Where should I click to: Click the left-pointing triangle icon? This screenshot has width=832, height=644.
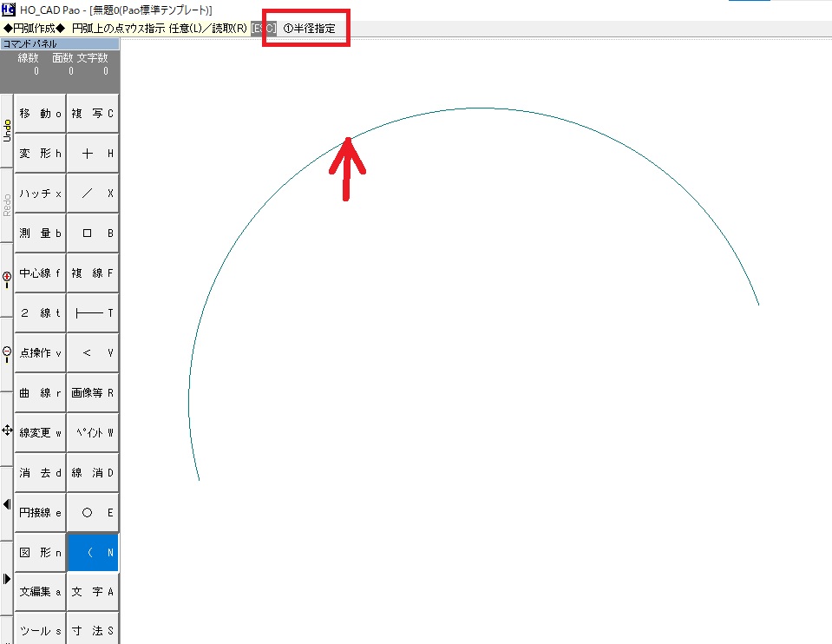coord(7,503)
